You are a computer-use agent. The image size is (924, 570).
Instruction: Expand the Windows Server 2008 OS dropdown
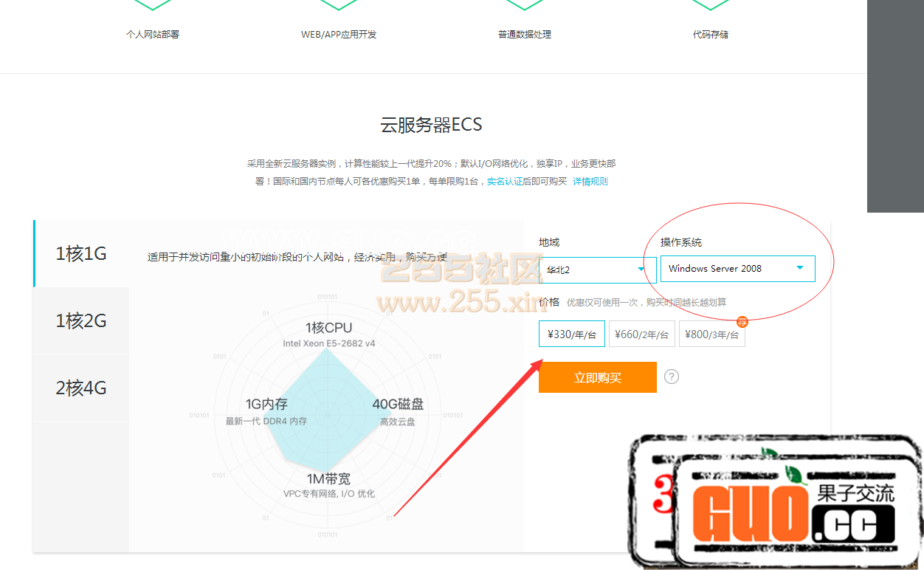(737, 269)
